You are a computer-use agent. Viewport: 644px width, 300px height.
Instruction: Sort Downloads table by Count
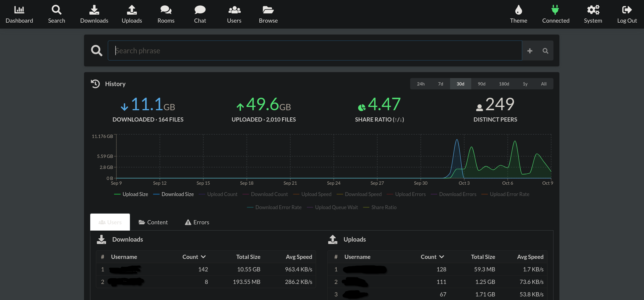(x=194, y=257)
